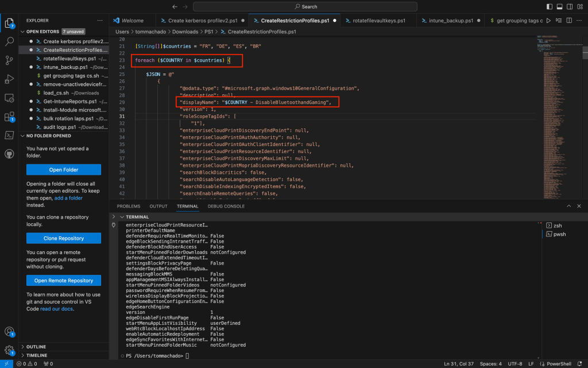Open the Extensions view
588x368 pixels.
click(x=9, y=115)
